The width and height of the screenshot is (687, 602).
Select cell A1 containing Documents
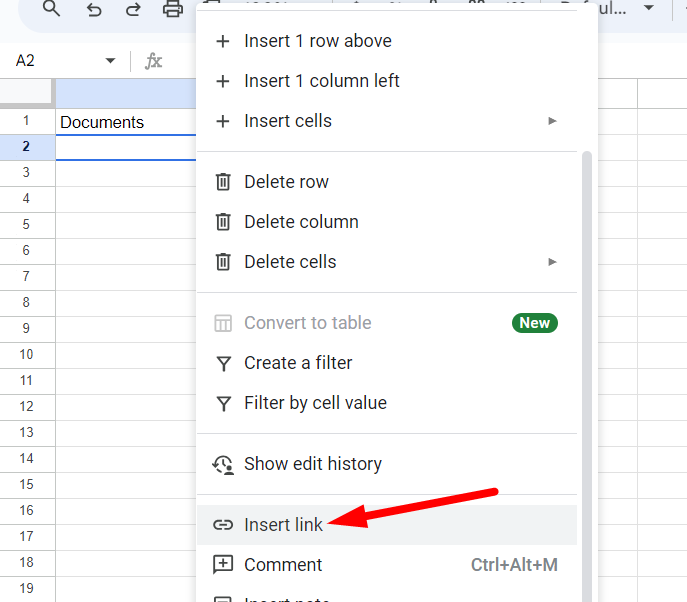tap(125, 122)
